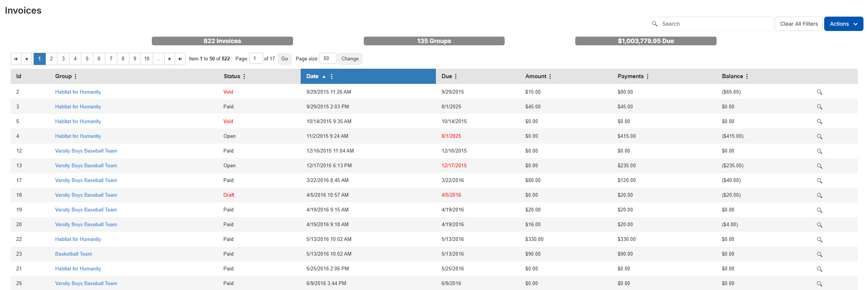
Task: Click the Id column header
Action: point(19,76)
